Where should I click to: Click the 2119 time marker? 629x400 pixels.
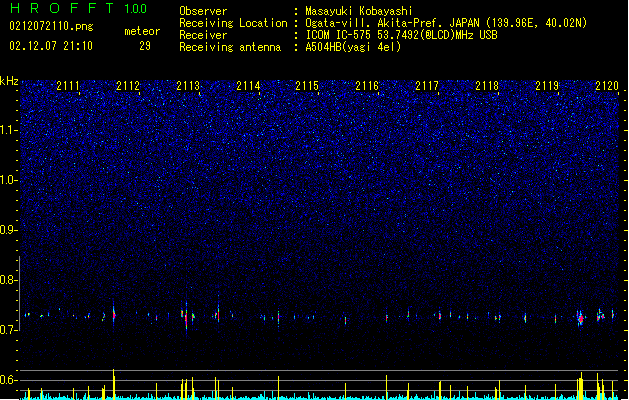(x=547, y=86)
